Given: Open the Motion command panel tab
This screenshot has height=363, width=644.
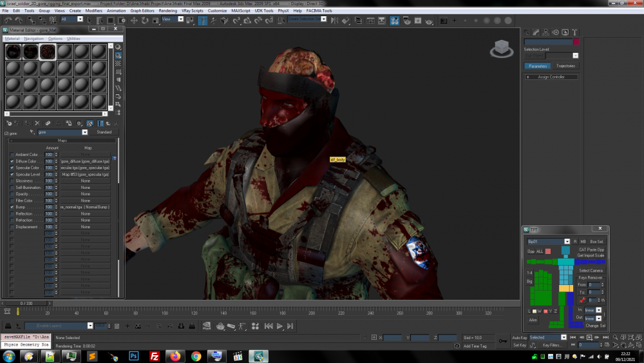Looking at the screenshot, I should [555, 32].
